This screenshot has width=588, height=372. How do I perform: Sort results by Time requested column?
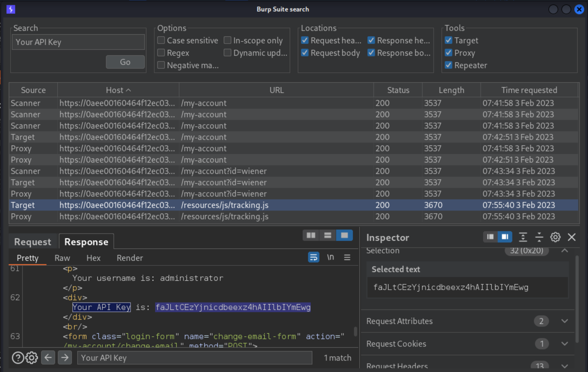(x=529, y=90)
